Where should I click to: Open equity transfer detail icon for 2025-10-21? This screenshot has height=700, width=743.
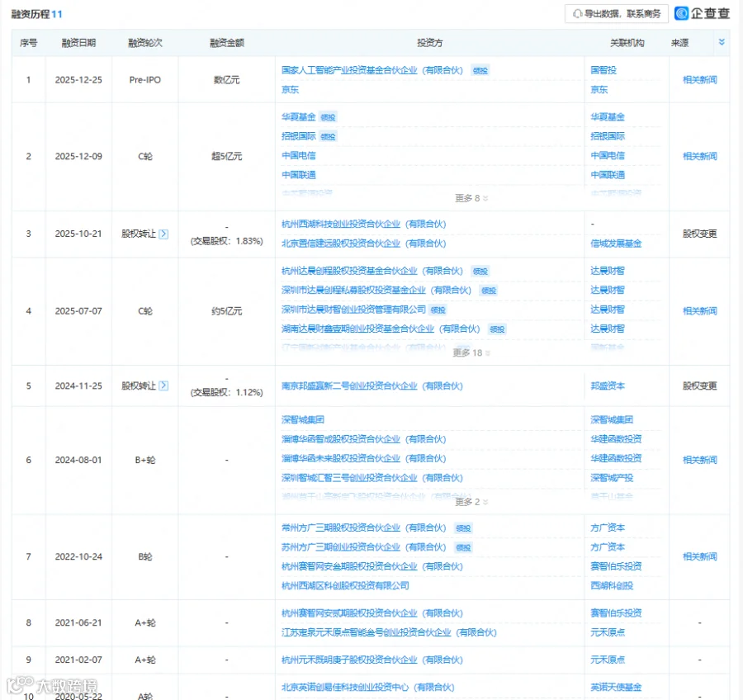point(163,234)
